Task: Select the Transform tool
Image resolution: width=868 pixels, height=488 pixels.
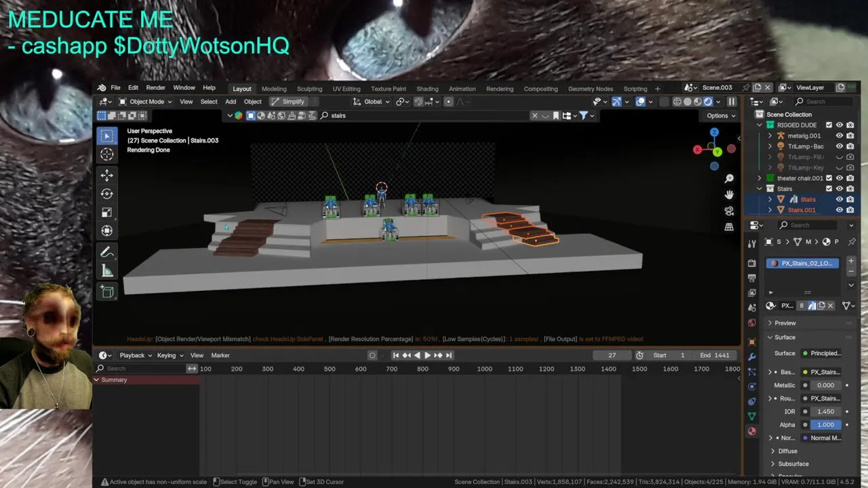Action: [106, 230]
